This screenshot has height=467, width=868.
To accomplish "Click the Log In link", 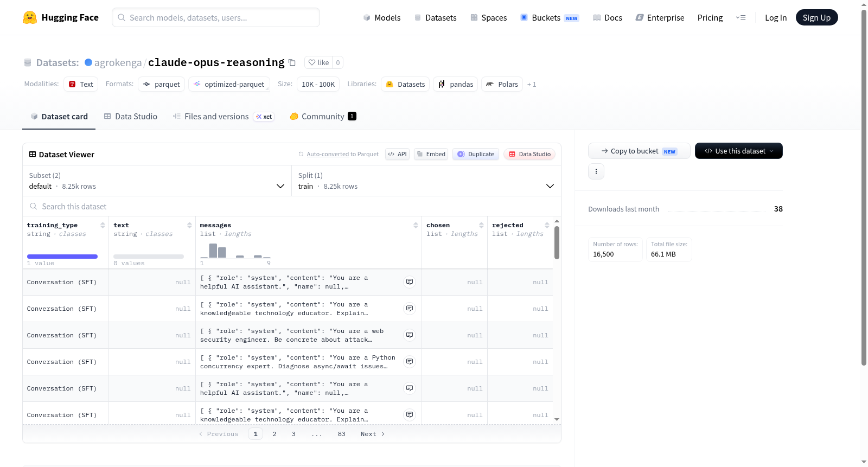I will coord(776,17).
